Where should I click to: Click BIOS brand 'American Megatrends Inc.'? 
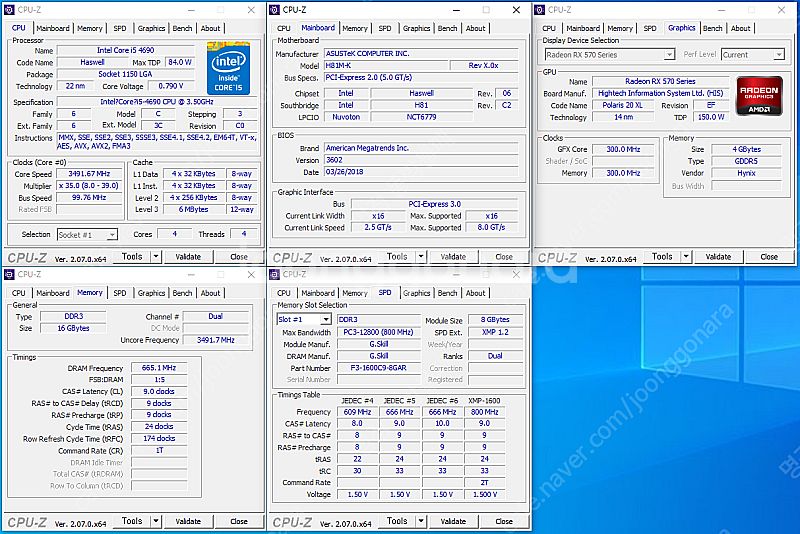click(x=421, y=148)
